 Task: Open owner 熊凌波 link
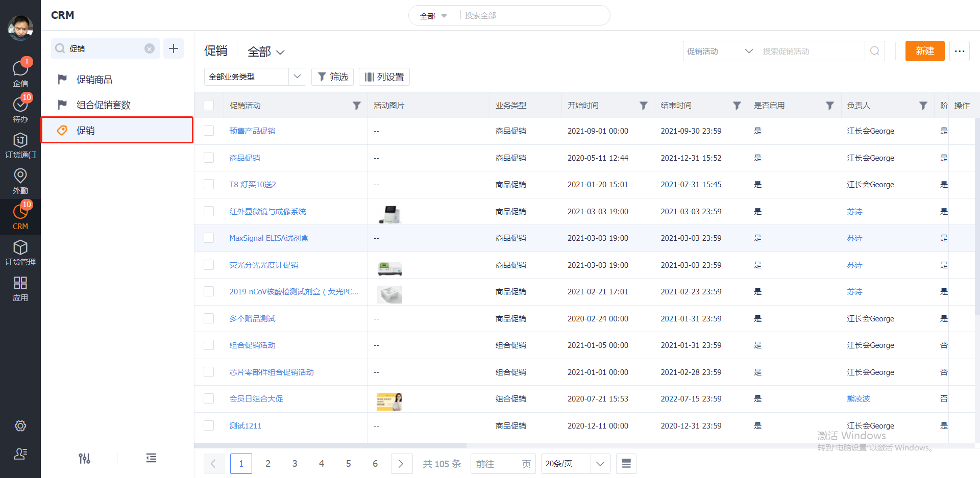click(858, 399)
